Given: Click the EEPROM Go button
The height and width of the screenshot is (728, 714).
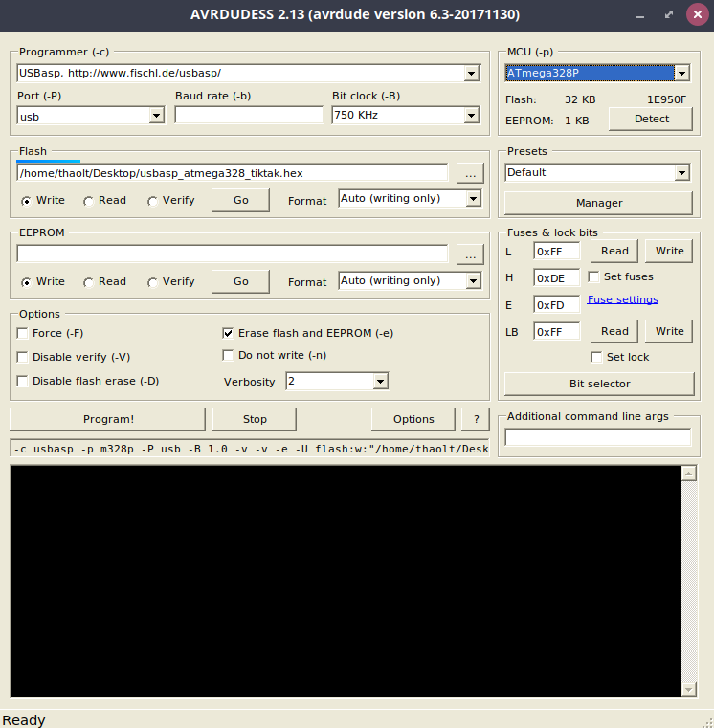Looking at the screenshot, I should [240, 281].
